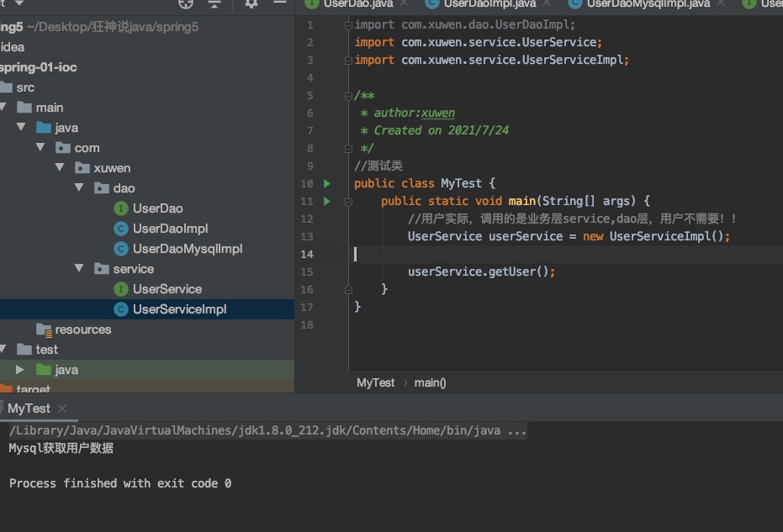The image size is (783, 532).
Task: Fold the Javadoc comment block at line 5
Action: pyautogui.click(x=348, y=96)
